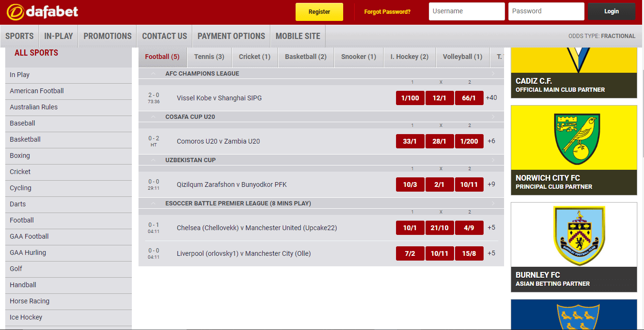Open GAA Hurling in sidebar
The height and width of the screenshot is (330, 644).
tap(69, 252)
